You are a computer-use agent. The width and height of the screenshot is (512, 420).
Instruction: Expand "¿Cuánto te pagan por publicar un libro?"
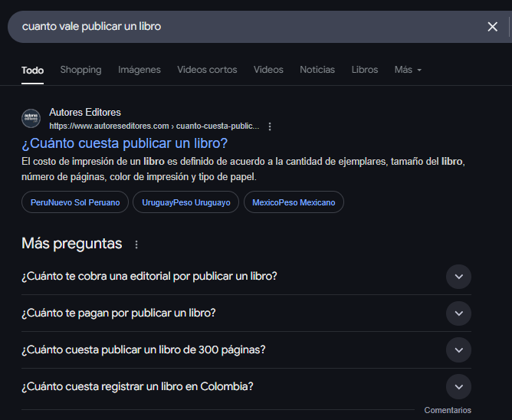[458, 313]
